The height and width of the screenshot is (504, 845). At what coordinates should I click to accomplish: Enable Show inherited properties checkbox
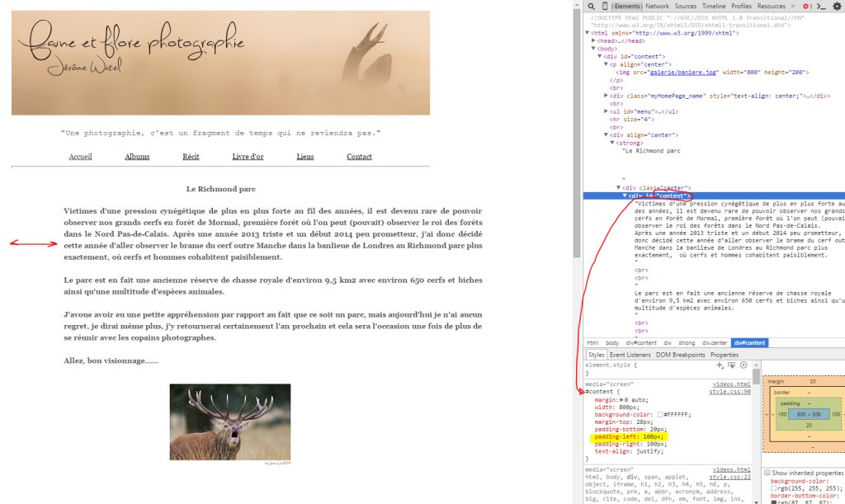(767, 473)
